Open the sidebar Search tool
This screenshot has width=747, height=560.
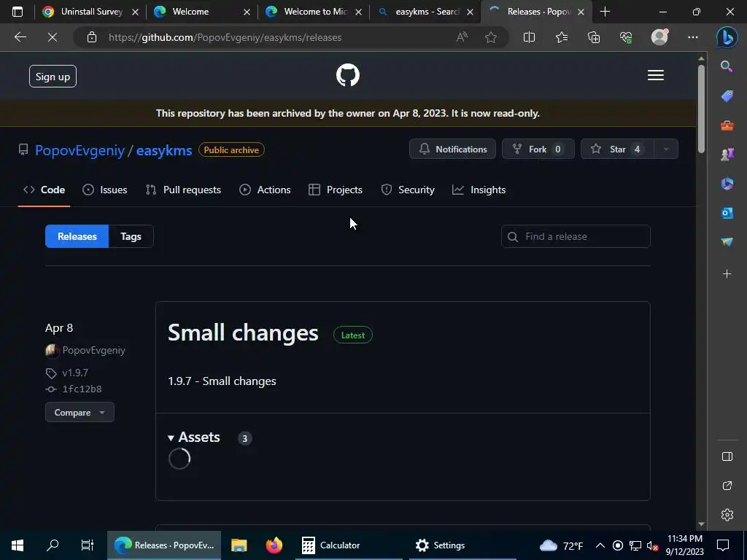pos(727,66)
